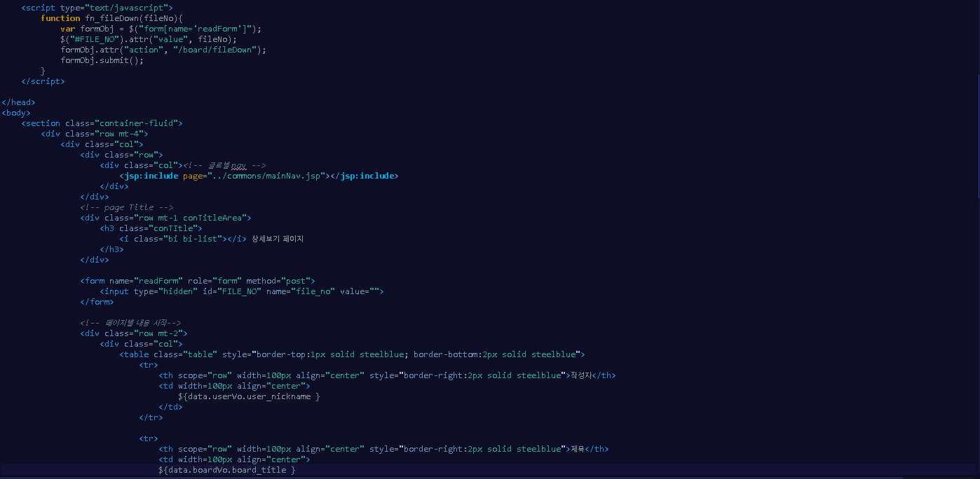Click the formObj.submit(); line
The image size is (980, 479).
102,60
